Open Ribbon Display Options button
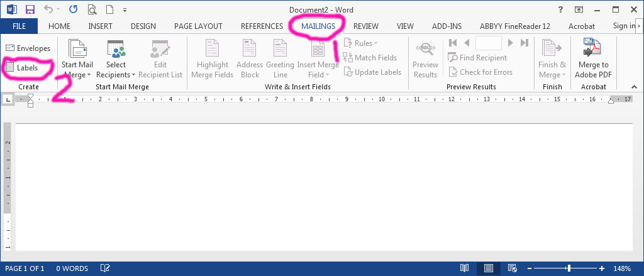Image resolution: width=644 pixels, height=276 pixels. [579, 9]
